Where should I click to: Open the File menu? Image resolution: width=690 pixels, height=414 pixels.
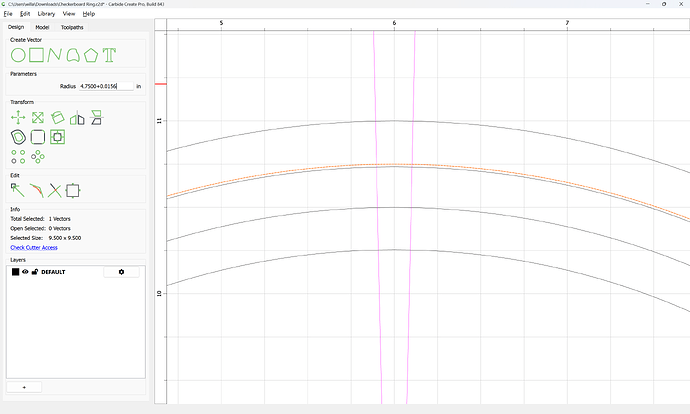8,14
